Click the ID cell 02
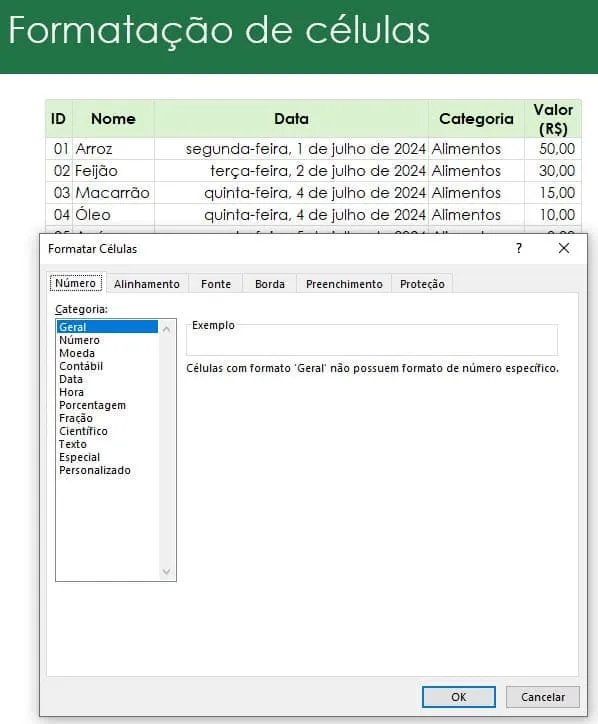598x724 pixels. [59, 171]
